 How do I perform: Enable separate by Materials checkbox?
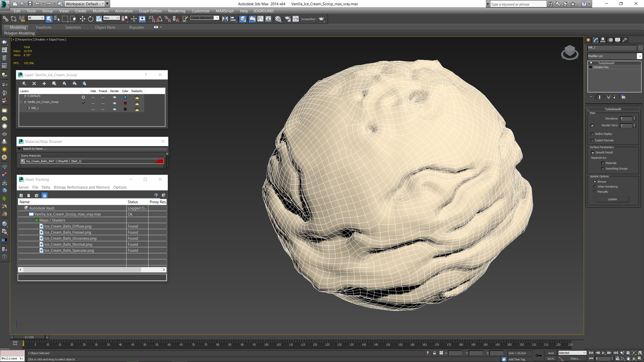(603, 163)
